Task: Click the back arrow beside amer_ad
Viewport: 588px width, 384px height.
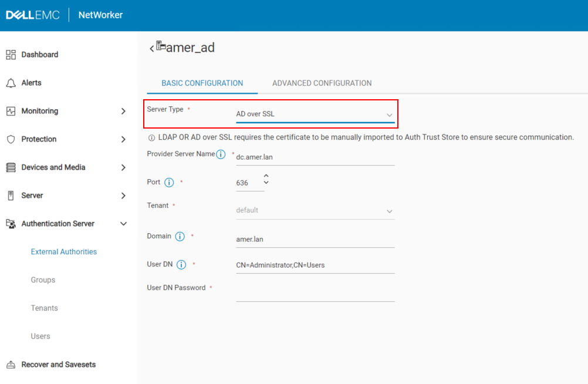Action: pyautogui.click(x=151, y=49)
